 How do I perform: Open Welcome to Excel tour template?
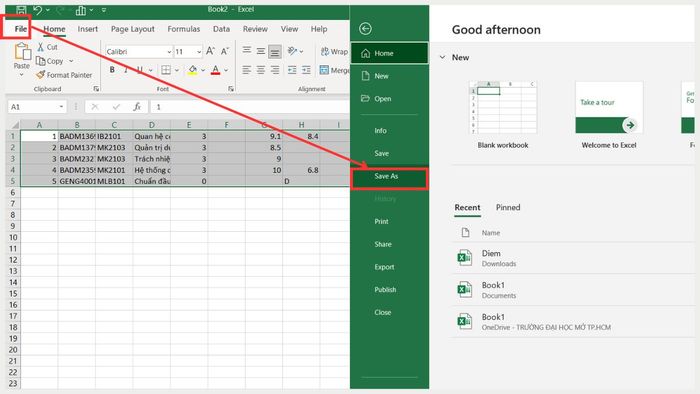point(609,115)
